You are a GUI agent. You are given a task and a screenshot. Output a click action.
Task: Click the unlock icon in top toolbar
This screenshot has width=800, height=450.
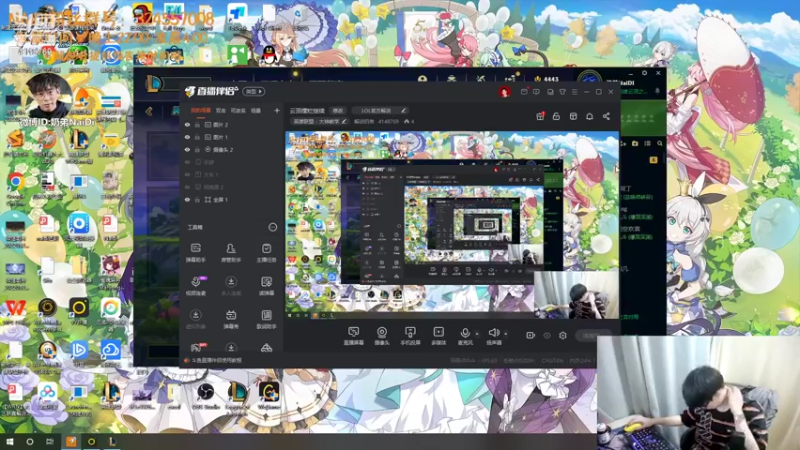[556, 116]
